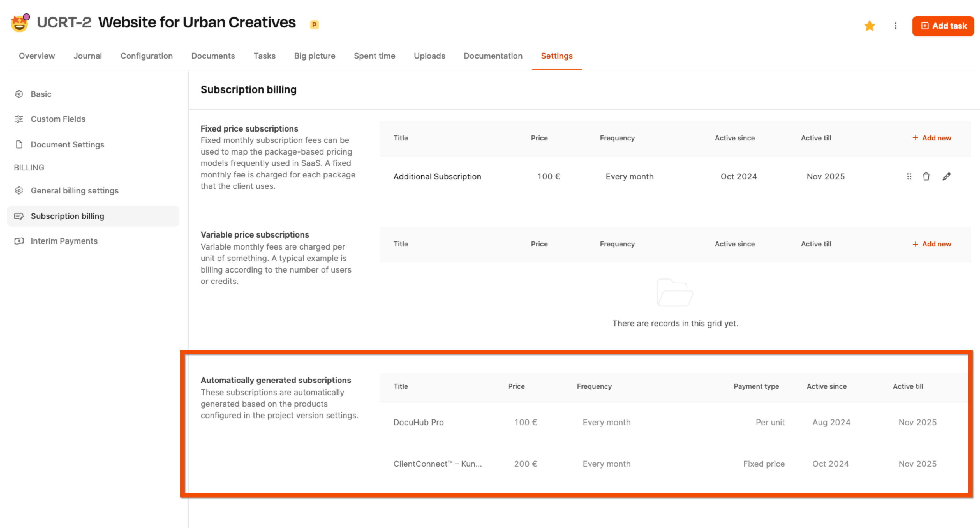Viewport: 980px width, 528px height.
Task: Select the DocuHub Pro subscription row
Action: point(418,422)
